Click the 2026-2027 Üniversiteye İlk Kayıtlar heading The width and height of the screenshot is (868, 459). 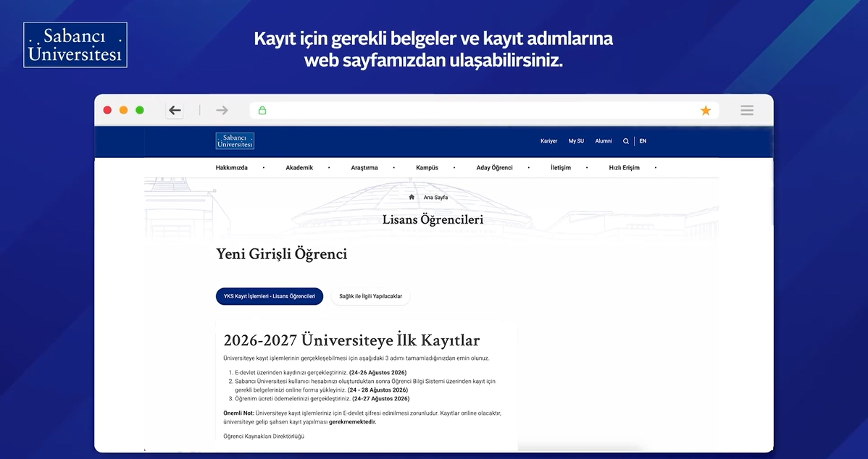tap(351, 340)
